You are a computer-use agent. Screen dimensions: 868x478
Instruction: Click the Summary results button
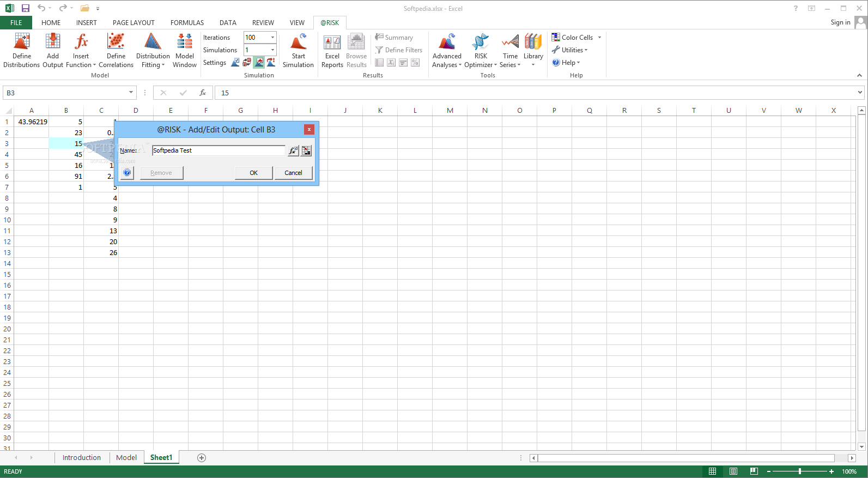click(x=394, y=37)
